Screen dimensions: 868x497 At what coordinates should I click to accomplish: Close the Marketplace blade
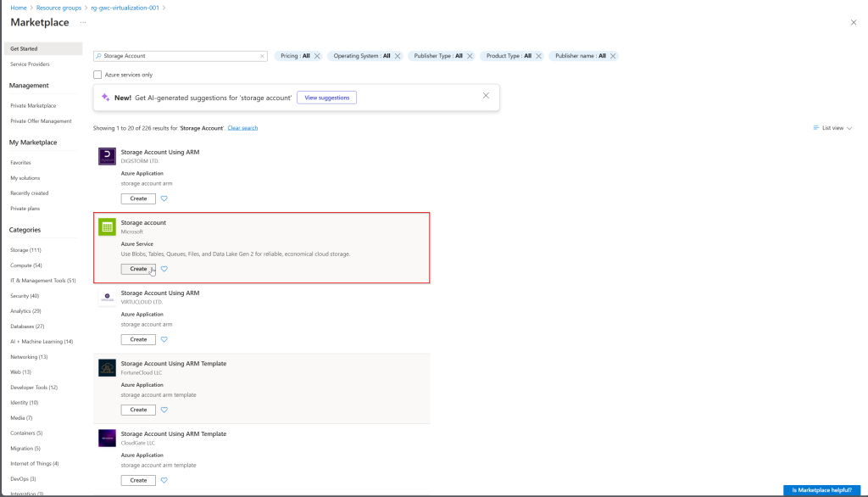853,23
